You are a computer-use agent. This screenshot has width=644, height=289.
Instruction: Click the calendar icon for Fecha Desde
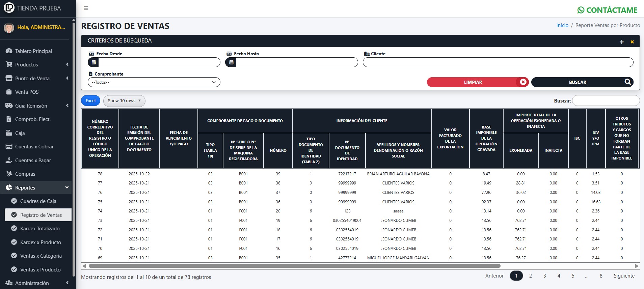pos(93,62)
